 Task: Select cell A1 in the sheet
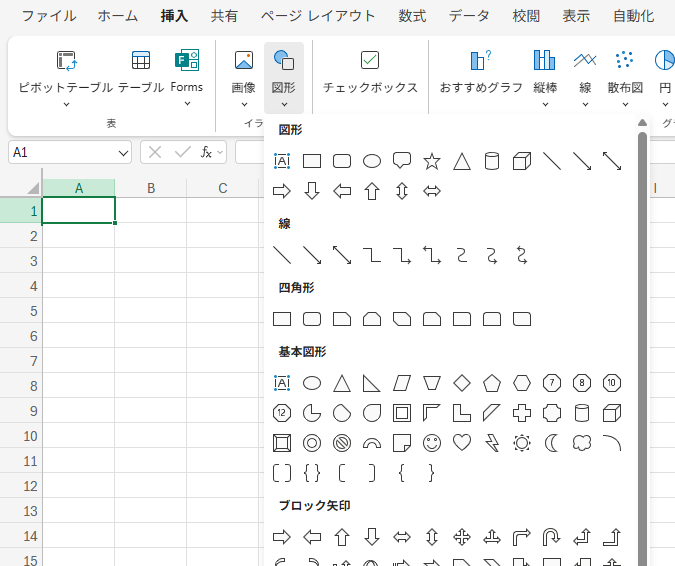click(79, 211)
